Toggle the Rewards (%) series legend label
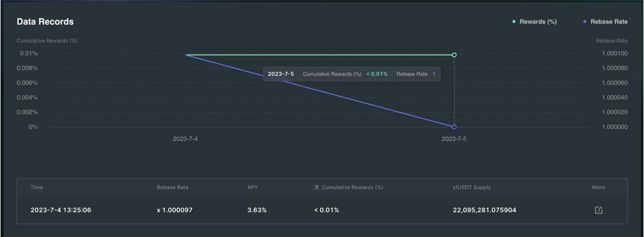This screenshot has height=237, width=644. 538,22
